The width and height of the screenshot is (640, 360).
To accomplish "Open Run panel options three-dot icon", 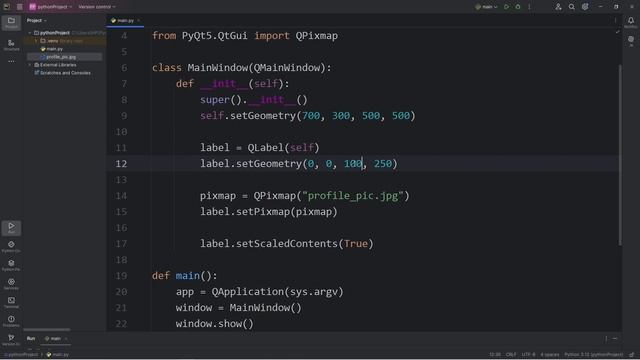I will 606,338.
